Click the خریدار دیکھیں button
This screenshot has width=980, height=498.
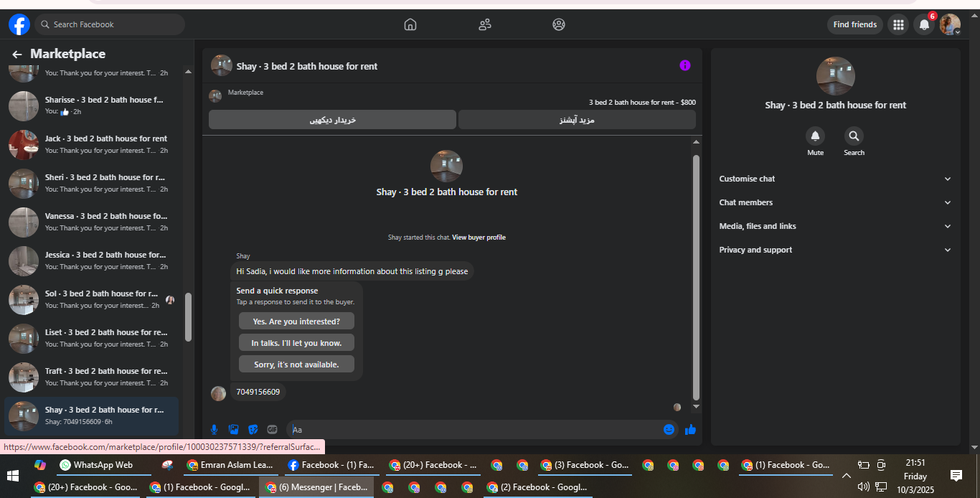pos(332,120)
